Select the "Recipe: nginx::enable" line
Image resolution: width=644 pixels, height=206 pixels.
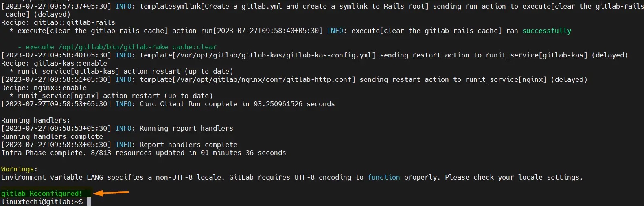pos(44,88)
